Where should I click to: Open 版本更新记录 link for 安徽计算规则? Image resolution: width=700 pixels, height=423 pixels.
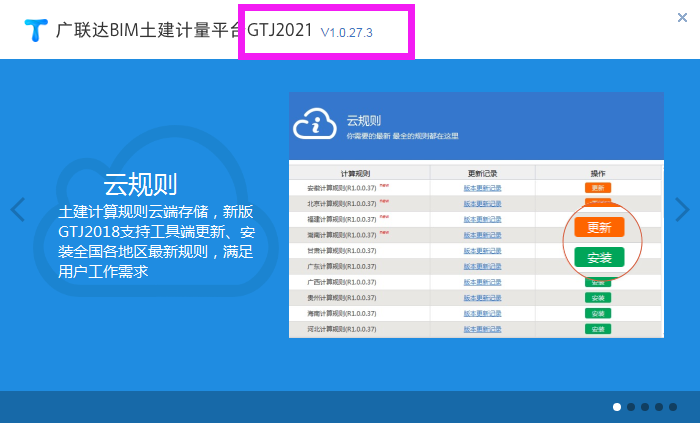tap(482, 188)
